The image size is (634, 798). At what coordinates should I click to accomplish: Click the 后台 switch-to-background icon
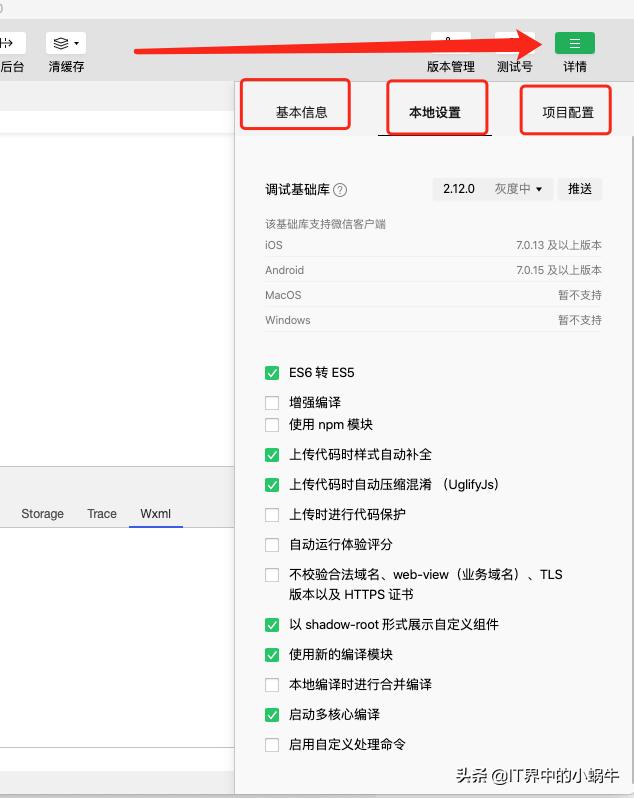[x=10, y=43]
